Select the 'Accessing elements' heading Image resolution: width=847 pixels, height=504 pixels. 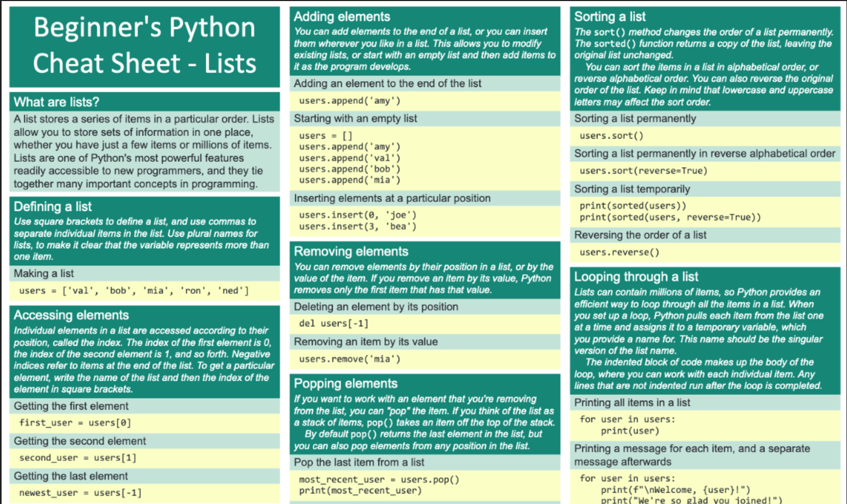71,315
